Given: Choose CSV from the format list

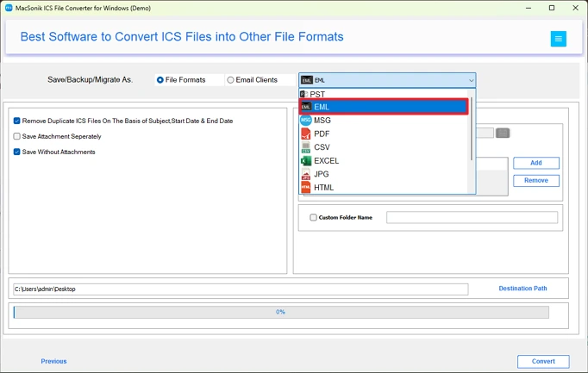Looking at the screenshot, I should 384,147.
